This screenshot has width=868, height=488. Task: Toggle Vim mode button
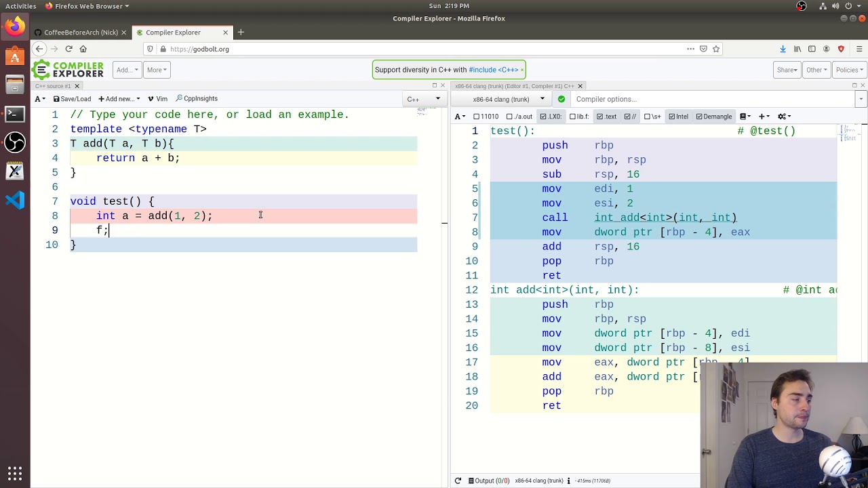click(x=157, y=99)
